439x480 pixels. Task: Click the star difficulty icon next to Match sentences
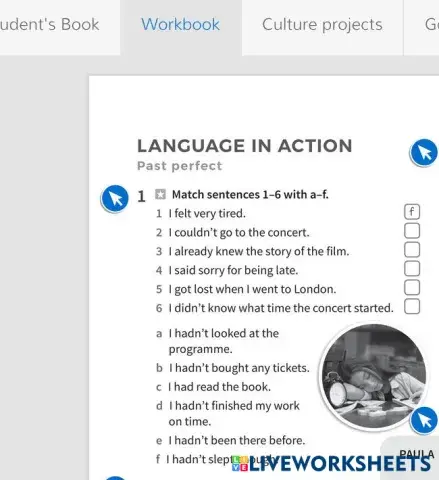(160, 194)
